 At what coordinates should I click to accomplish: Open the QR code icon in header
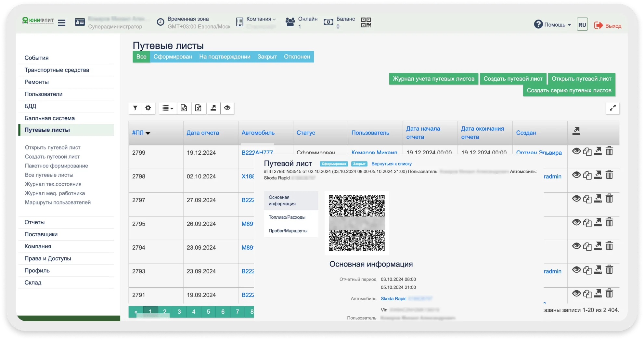coord(366,22)
